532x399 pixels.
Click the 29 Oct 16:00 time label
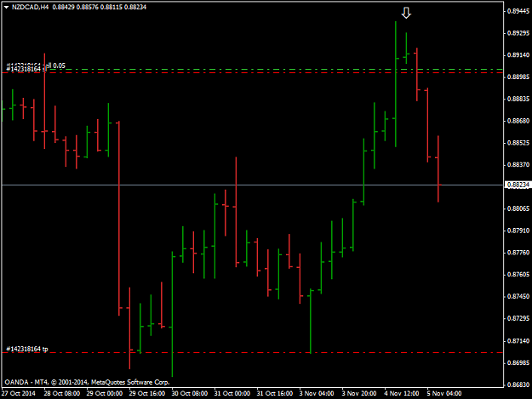(x=147, y=393)
